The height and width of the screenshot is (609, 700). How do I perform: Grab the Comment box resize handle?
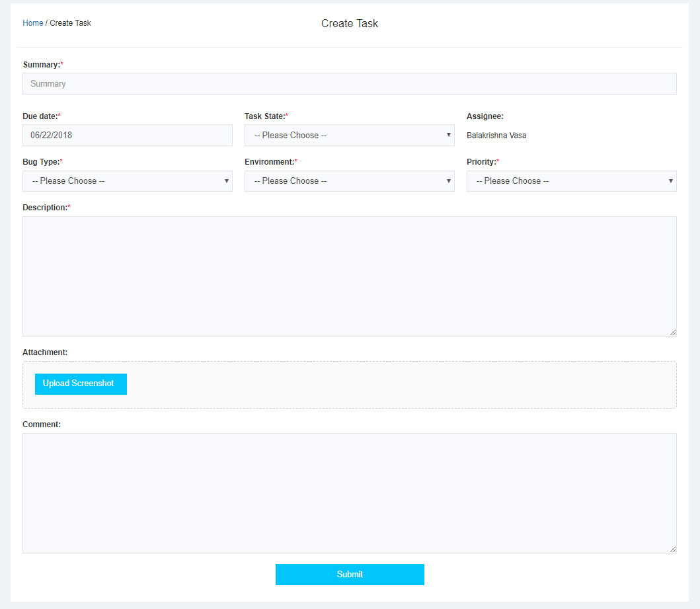click(673, 549)
